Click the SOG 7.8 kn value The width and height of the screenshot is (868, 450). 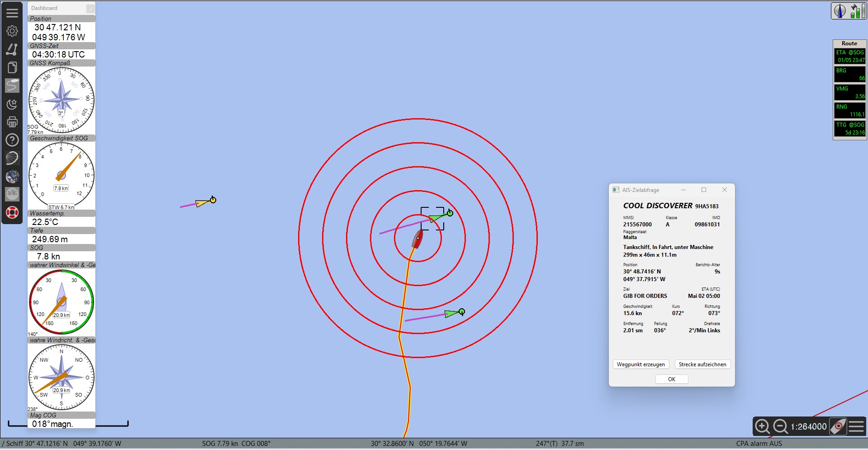coord(48,256)
